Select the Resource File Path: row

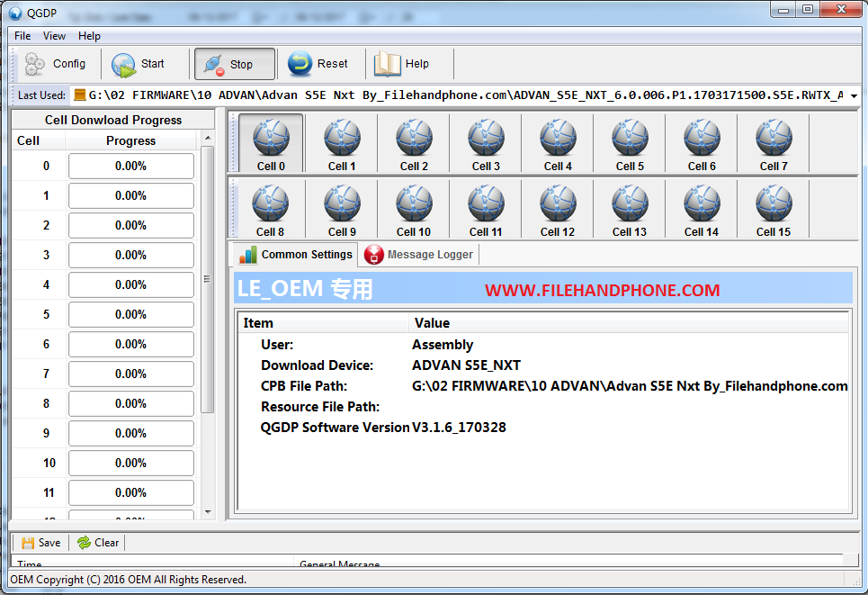click(x=543, y=407)
